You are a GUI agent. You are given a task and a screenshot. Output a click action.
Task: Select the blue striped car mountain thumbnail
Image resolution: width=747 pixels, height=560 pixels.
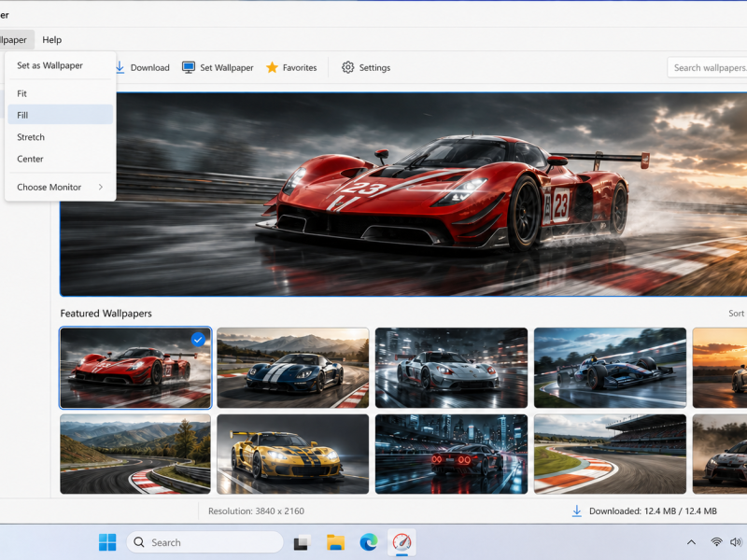pos(293,368)
